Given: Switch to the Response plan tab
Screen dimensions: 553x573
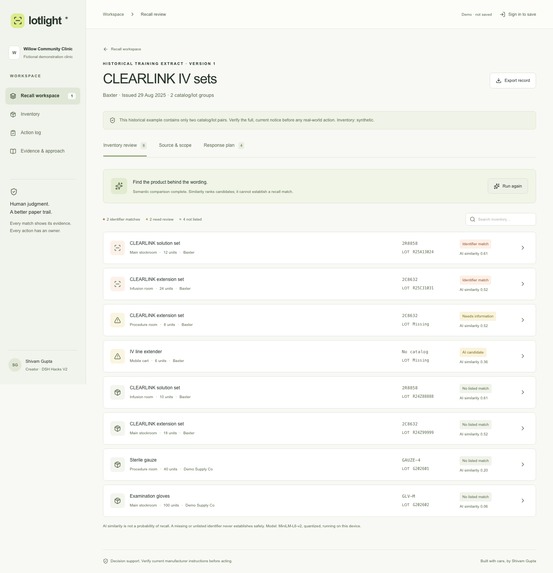Looking at the screenshot, I should 224,145.
